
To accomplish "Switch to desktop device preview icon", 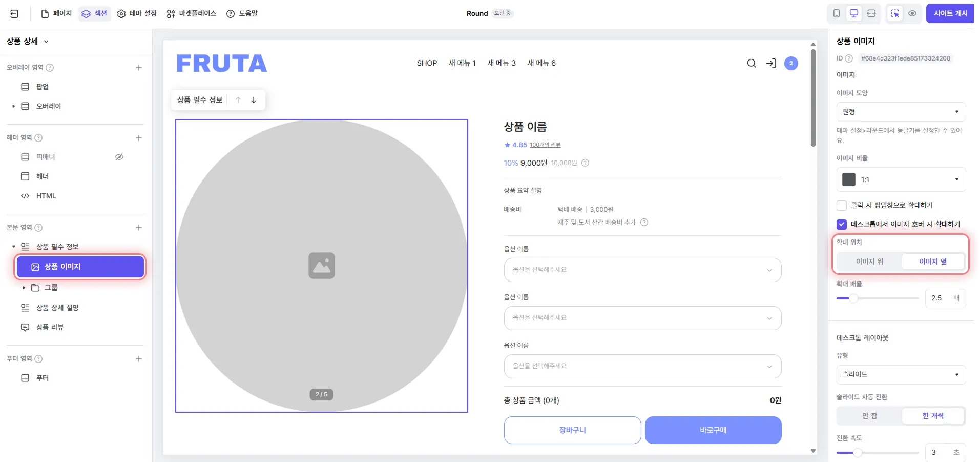I will 854,13.
